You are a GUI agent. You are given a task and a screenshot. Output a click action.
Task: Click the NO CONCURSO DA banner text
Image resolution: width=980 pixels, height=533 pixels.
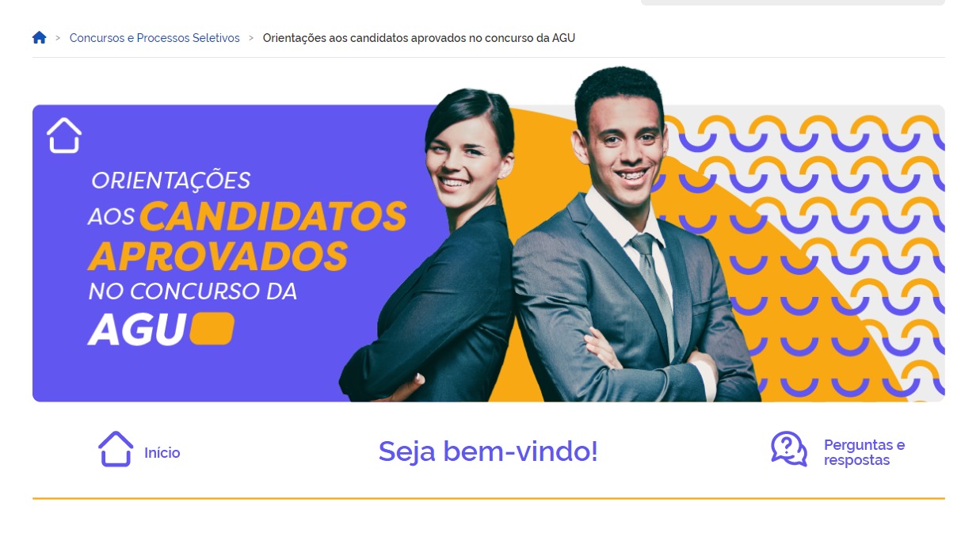(193, 291)
